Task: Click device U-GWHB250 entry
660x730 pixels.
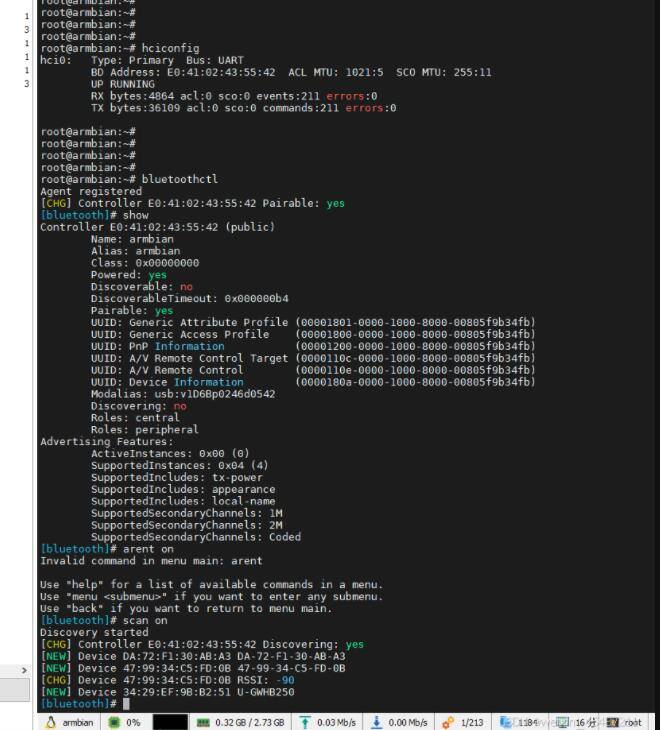Action: (x=168, y=692)
